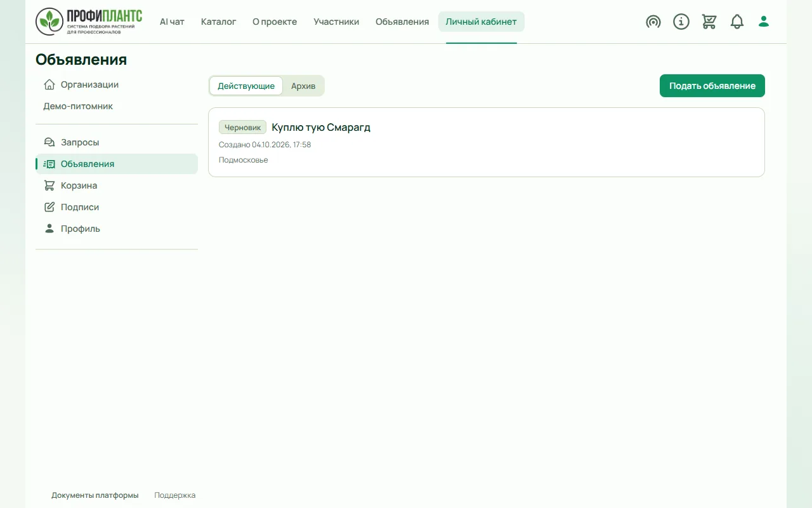812x508 pixels.
Task: Open Документы платформы link
Action: (x=95, y=495)
